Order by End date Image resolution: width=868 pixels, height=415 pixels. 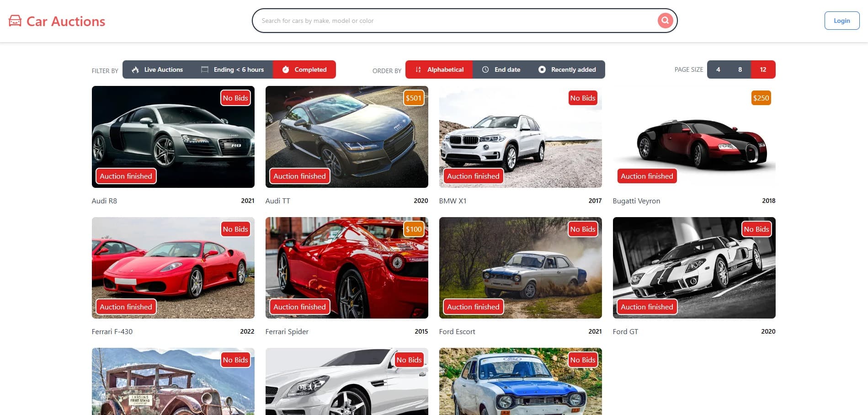pos(501,69)
